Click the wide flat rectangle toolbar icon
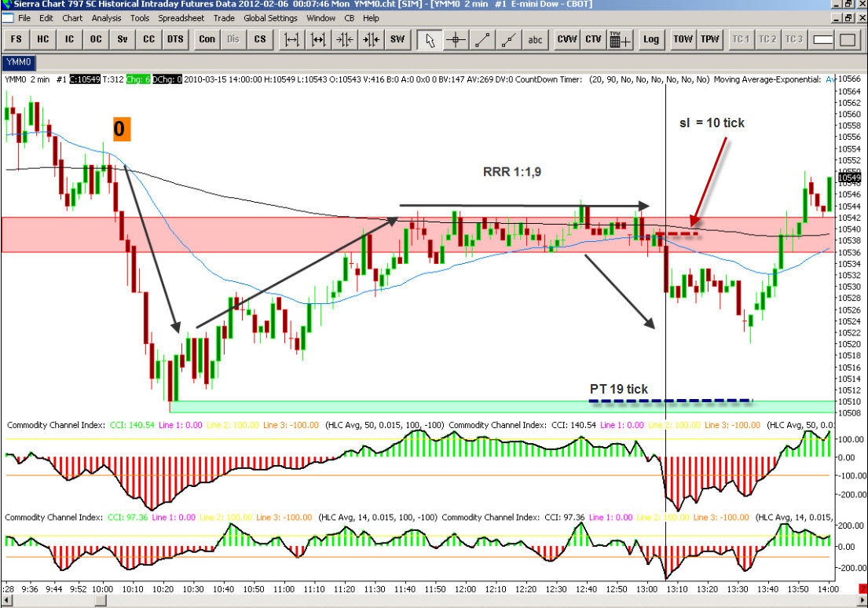Screen dimensions: 868x608 pos(823,39)
